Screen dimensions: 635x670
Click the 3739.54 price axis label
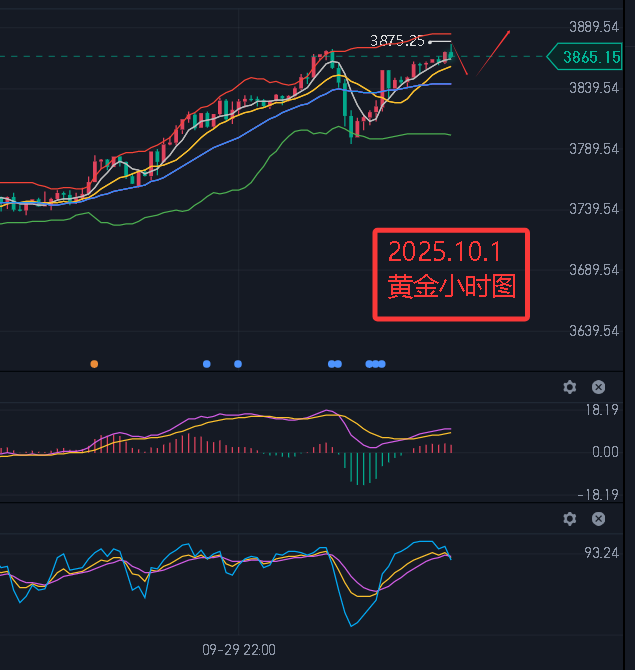[591, 209]
